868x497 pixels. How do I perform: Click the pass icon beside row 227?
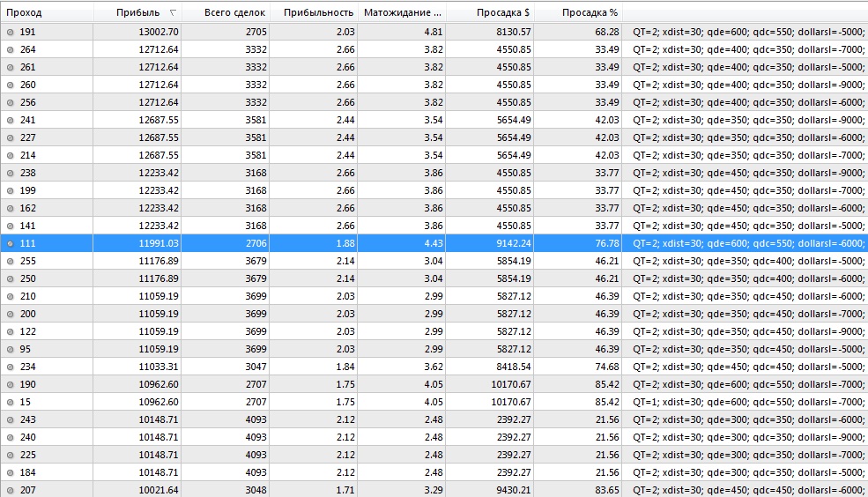10,137
